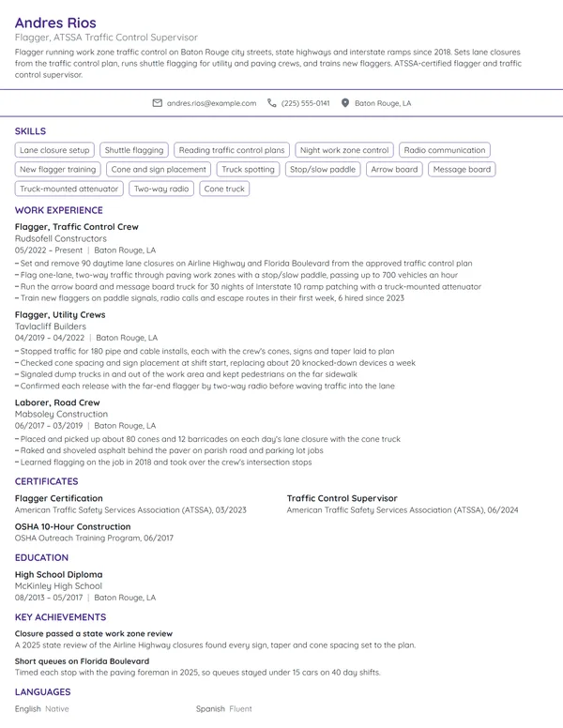Click bullet about setting 90 daytime lane closures
Screen dimensions: 563x728
coord(243,264)
